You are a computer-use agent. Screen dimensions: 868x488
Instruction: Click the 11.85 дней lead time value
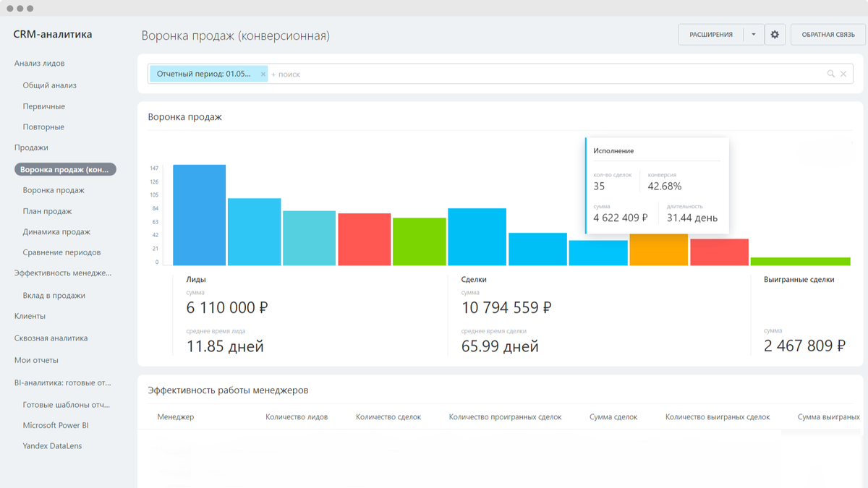pos(225,347)
